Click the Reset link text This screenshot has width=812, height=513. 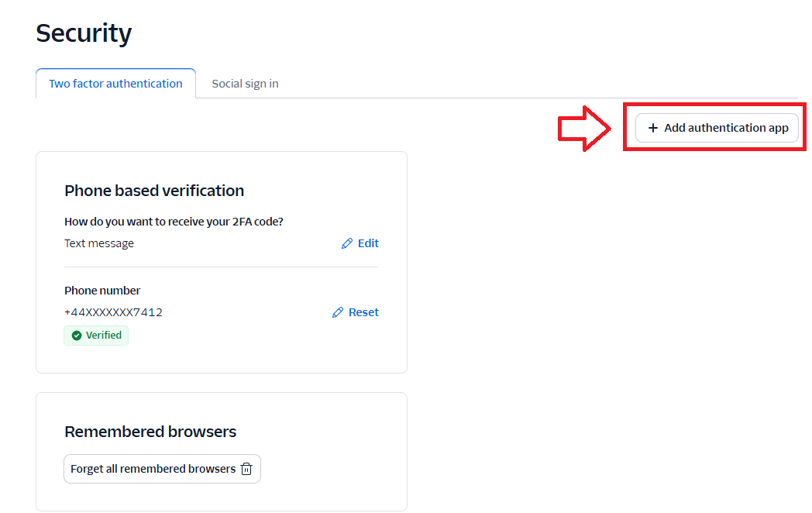(363, 312)
